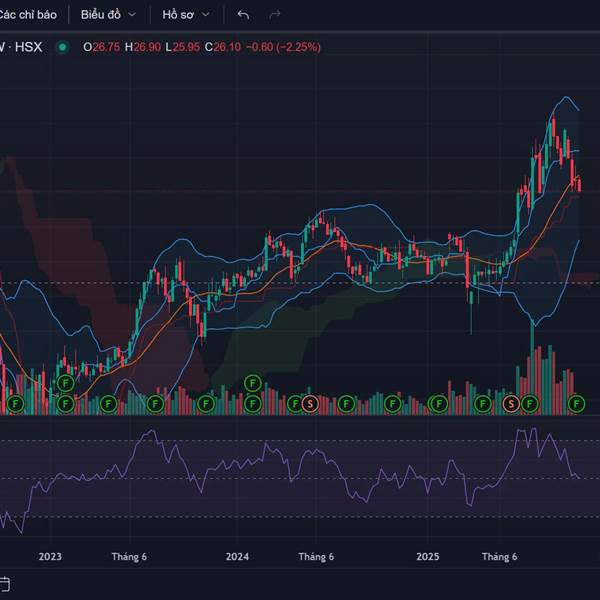Viewport: 600px width, 600px height.
Task: Click the leftmost F event marker
Action: 15,403
